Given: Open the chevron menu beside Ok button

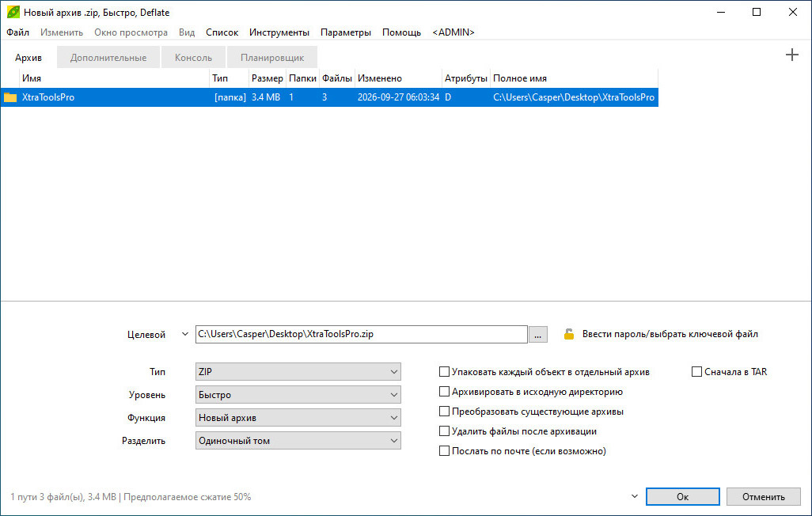Looking at the screenshot, I should (x=635, y=496).
